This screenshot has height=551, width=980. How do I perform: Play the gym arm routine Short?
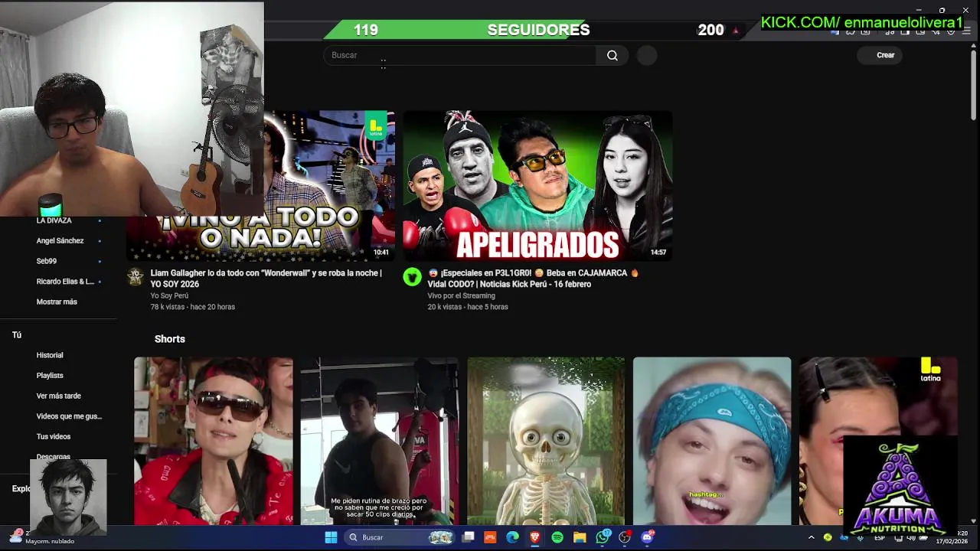click(379, 441)
